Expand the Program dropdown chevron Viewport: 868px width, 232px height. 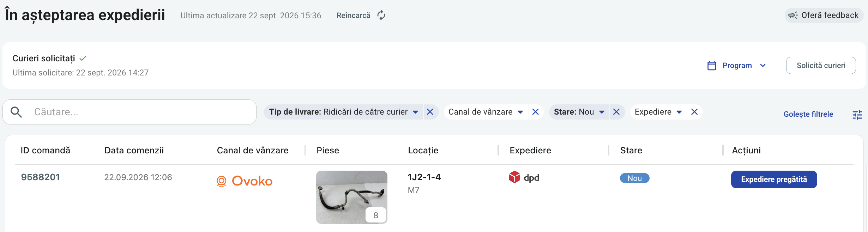click(763, 66)
